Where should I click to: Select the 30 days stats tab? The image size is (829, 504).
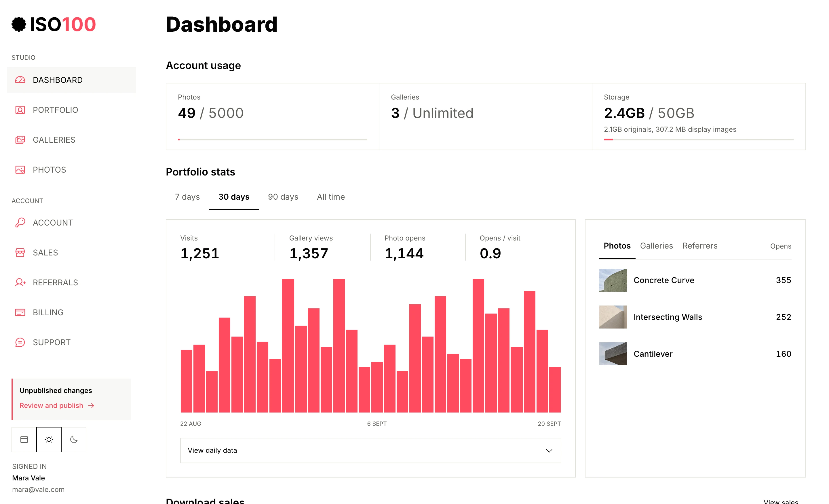pos(234,197)
